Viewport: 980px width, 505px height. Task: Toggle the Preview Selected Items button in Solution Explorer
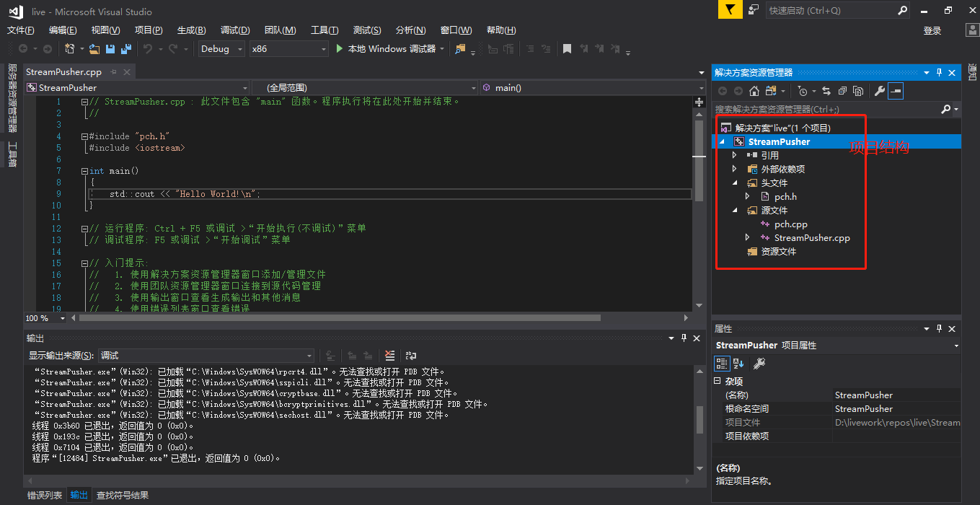896,91
